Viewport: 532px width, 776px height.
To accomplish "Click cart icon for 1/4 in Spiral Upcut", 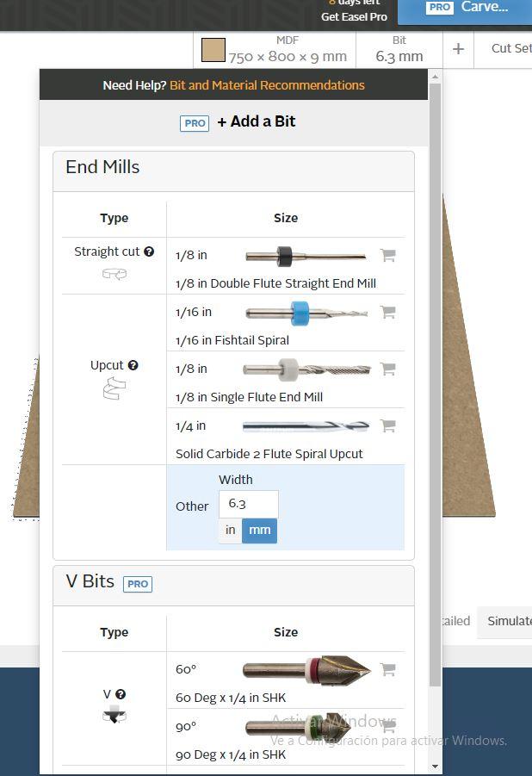I will (388, 425).
